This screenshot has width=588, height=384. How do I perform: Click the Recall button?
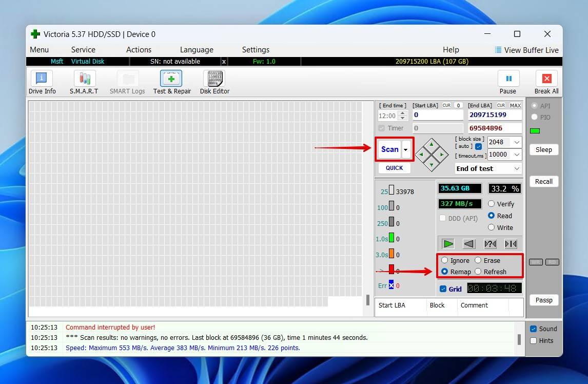[544, 181]
